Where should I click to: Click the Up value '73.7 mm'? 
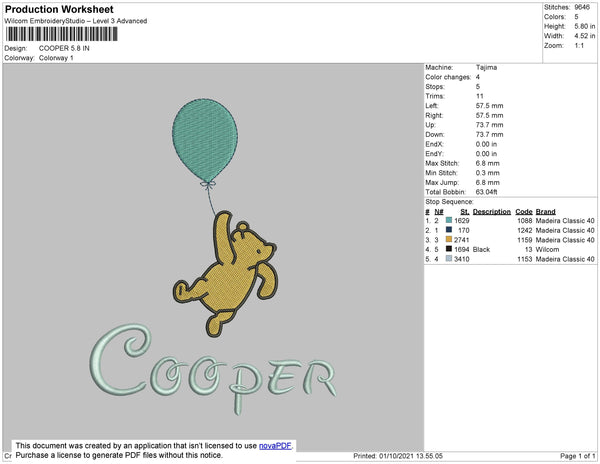489,125
